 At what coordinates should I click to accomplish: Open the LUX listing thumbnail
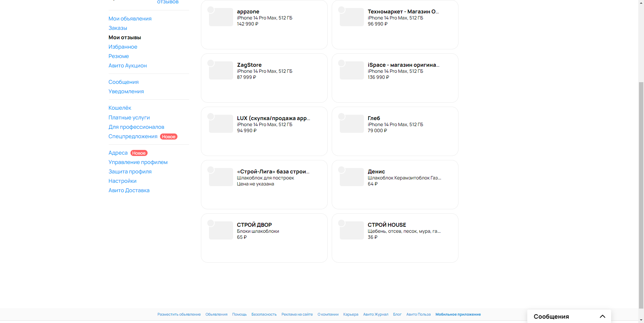tap(221, 124)
